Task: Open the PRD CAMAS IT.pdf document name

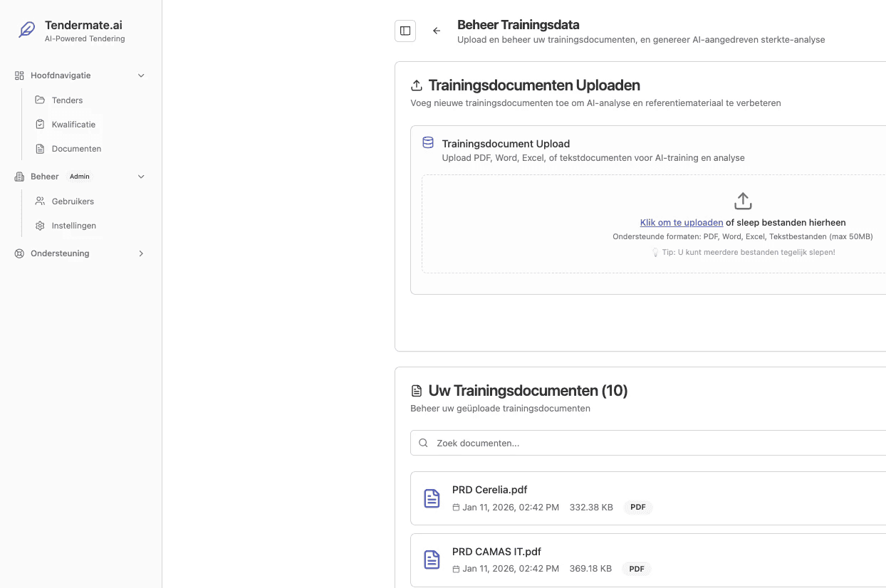Action: [496, 552]
